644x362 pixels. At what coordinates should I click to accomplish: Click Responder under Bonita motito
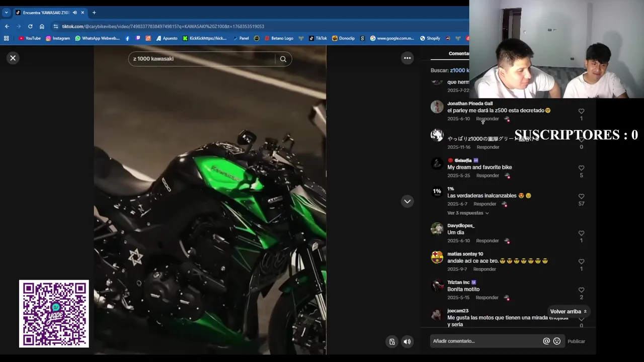(487, 298)
